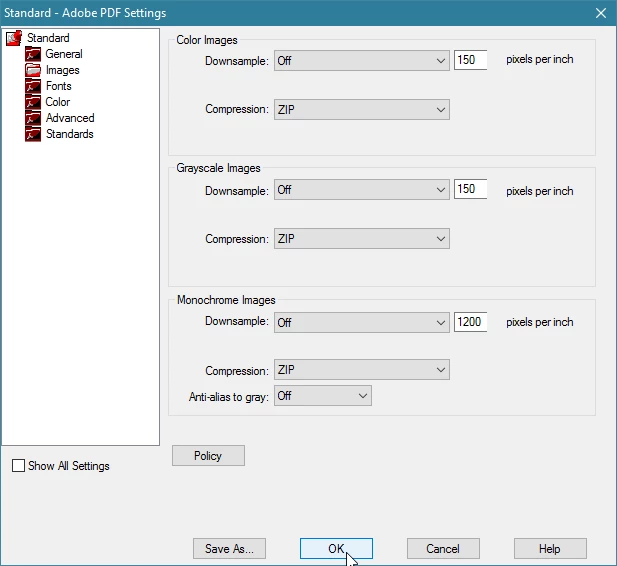Viewport: 617px width, 566px height.
Task: Open Color Images Downsample dropdown
Action: coord(362,61)
